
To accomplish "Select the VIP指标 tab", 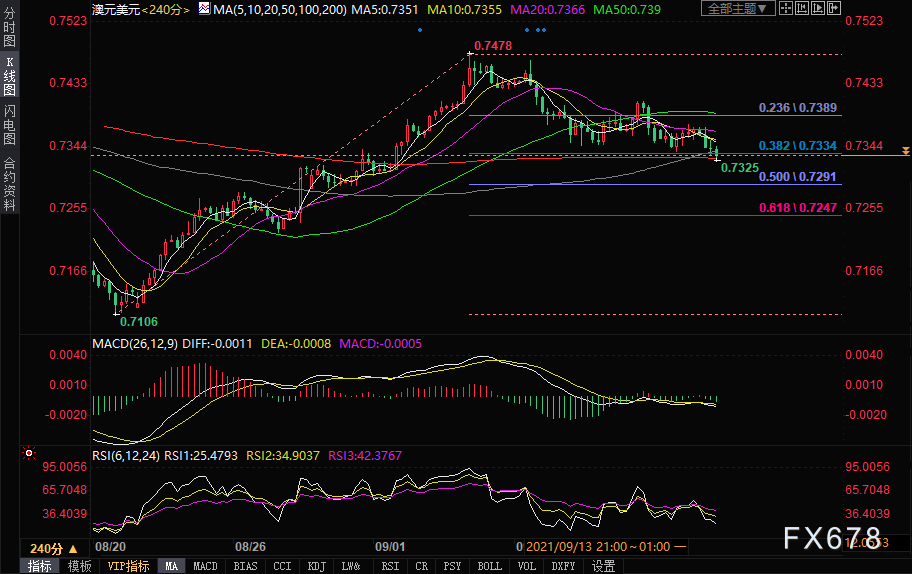I will point(128,566).
